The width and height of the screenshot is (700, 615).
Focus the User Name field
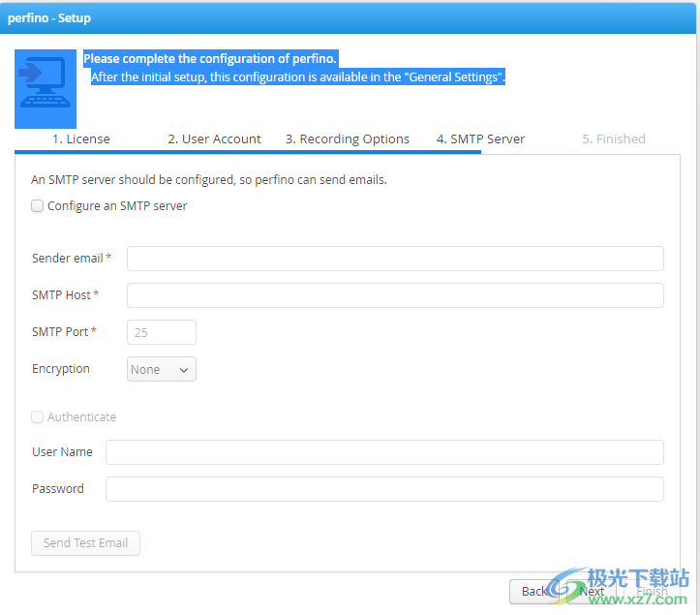(x=384, y=452)
